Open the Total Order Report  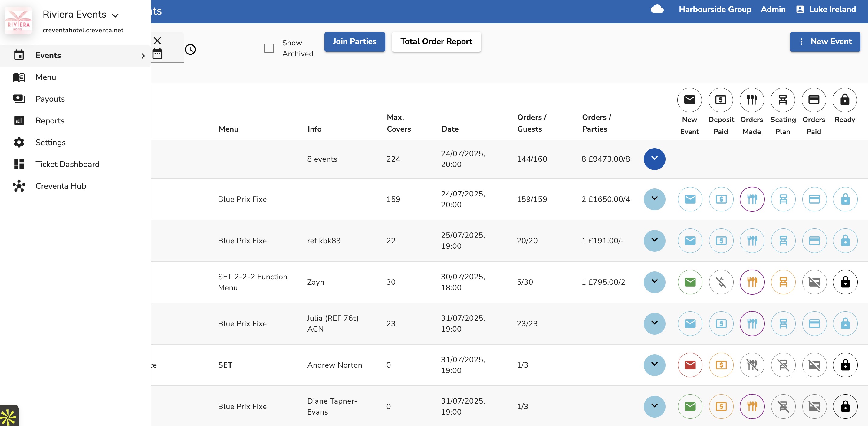[x=436, y=41]
